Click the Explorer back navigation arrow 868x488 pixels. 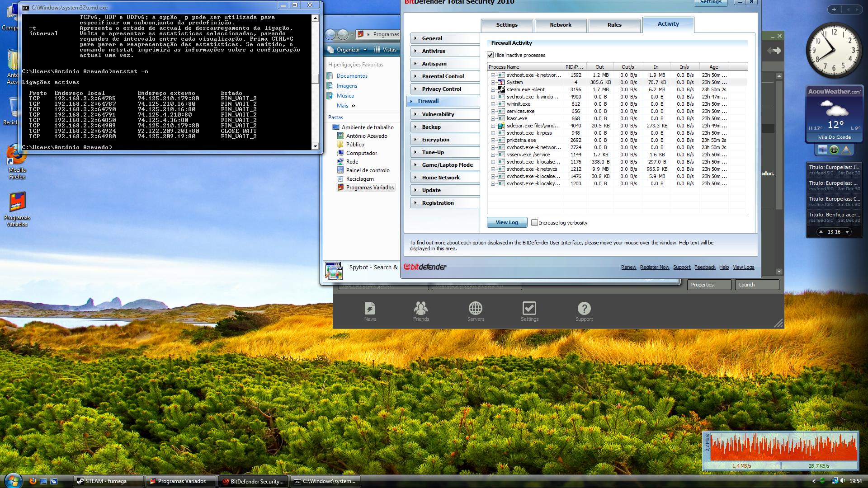(x=331, y=34)
